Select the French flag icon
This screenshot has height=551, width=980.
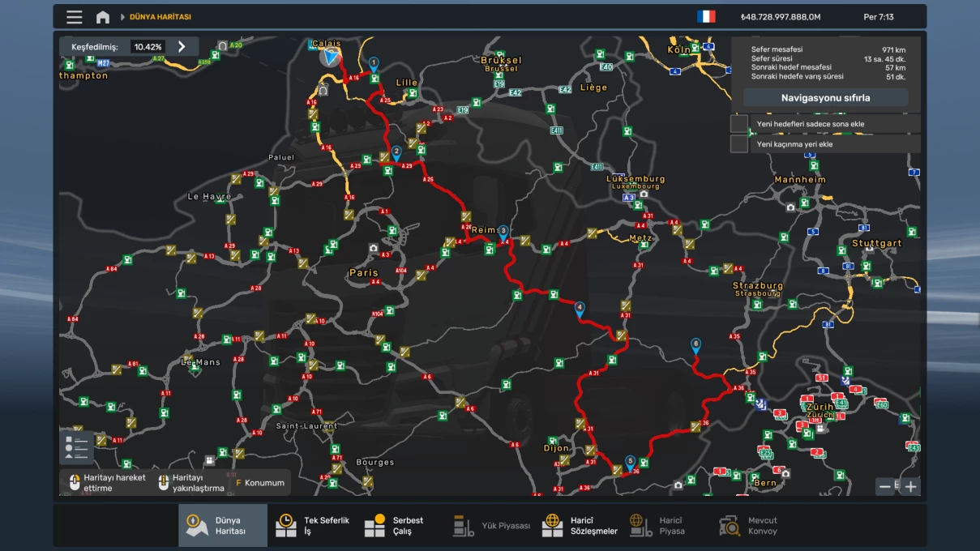[x=706, y=17]
